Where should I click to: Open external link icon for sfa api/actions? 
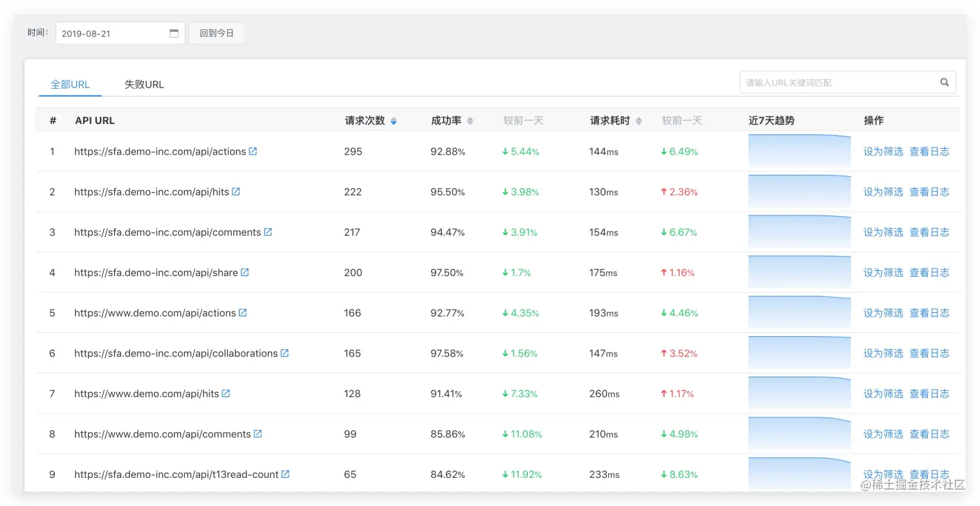253,151
